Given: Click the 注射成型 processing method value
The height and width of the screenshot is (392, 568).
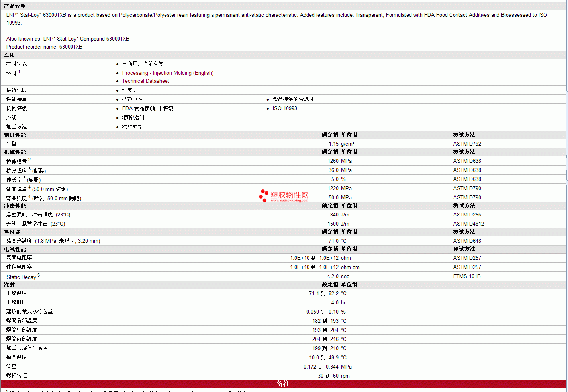Looking at the screenshot, I should 132,127.
